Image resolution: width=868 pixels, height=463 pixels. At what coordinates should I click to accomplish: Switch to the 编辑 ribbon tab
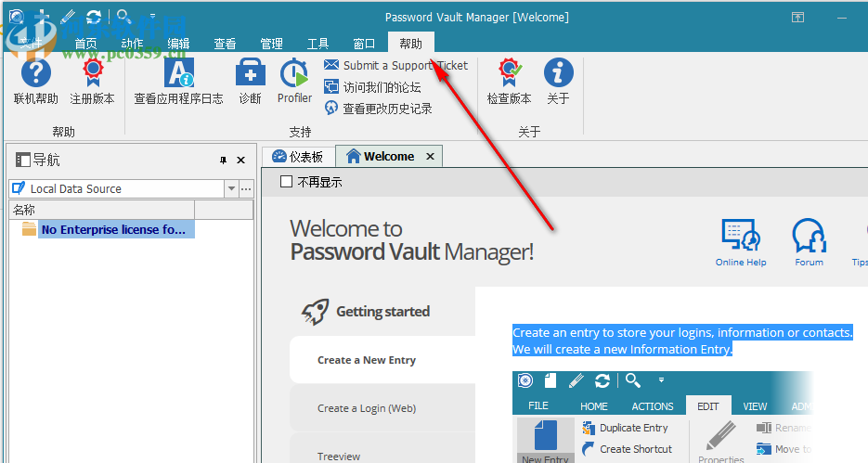[x=179, y=44]
